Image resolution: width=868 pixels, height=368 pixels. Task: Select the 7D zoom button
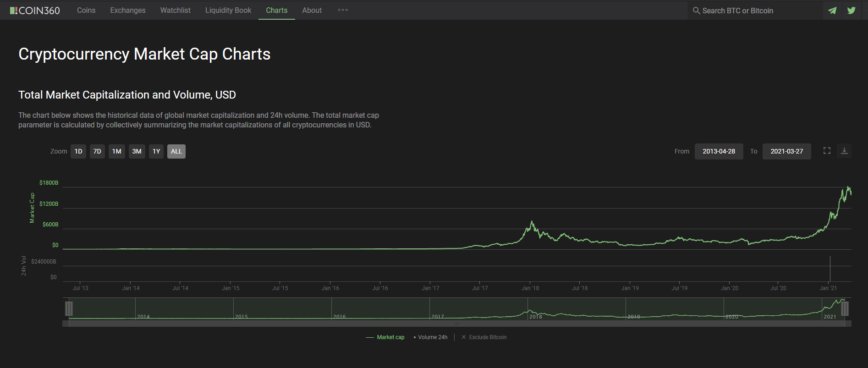[97, 151]
